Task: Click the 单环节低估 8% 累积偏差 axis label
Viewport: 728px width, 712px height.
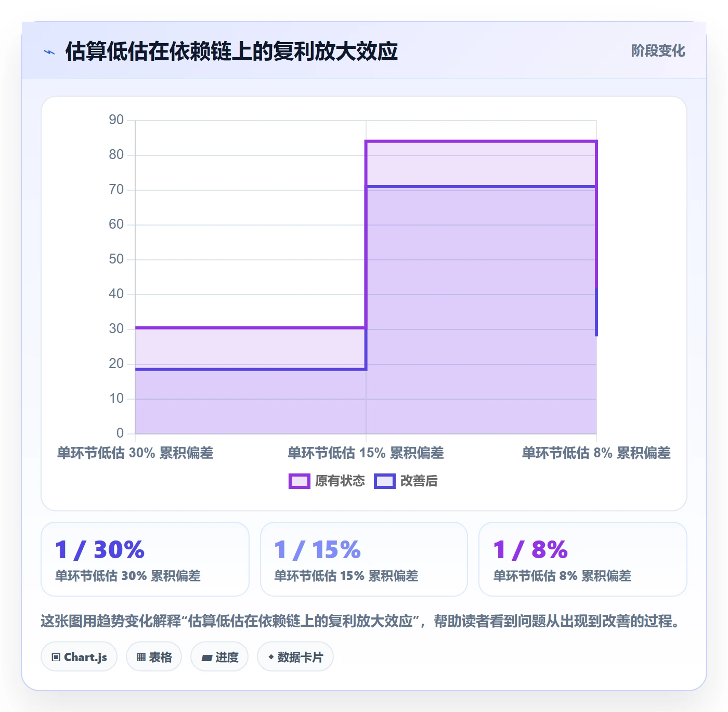Action: (596, 453)
